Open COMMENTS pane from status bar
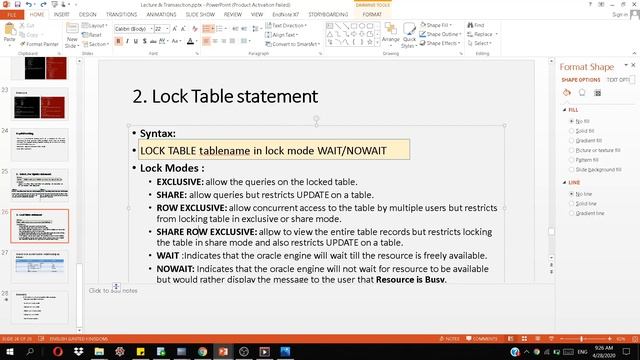The height and width of the screenshot is (360, 640). 482,339
